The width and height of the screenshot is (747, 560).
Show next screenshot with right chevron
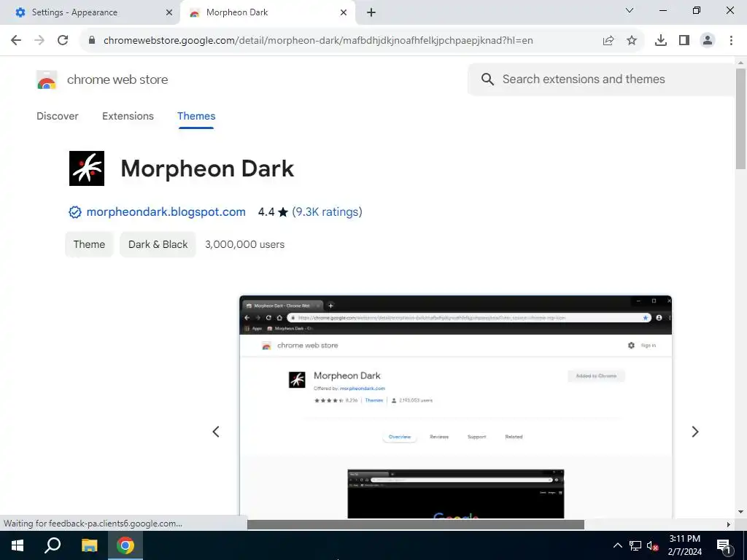(695, 432)
